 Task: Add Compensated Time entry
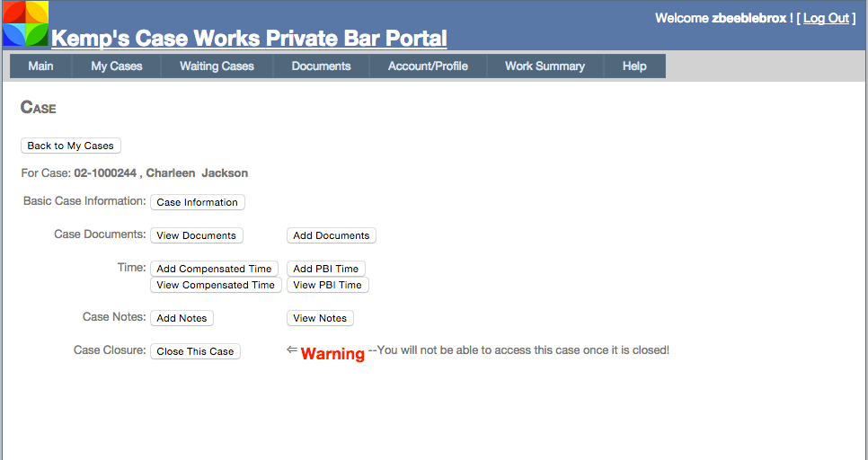(x=214, y=269)
